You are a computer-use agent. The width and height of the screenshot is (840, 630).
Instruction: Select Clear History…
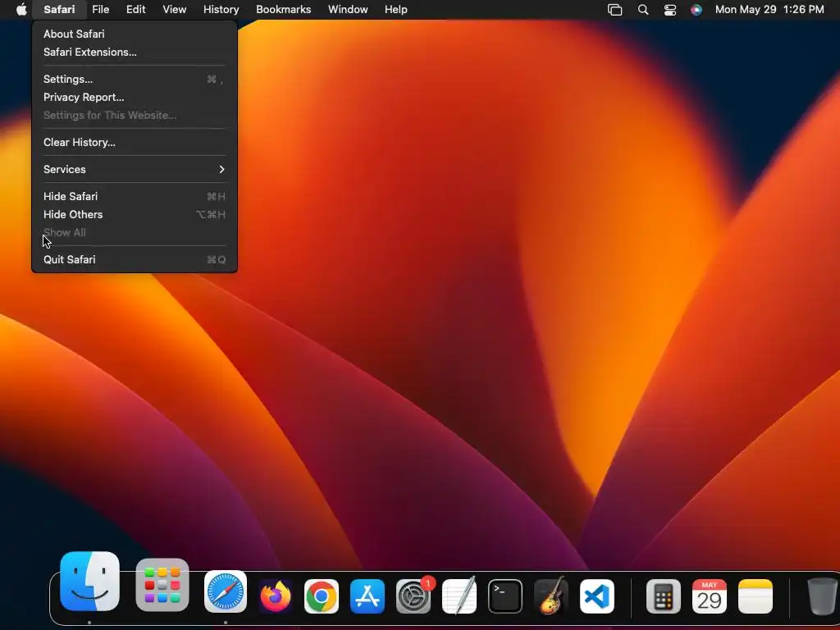[x=135, y=143]
